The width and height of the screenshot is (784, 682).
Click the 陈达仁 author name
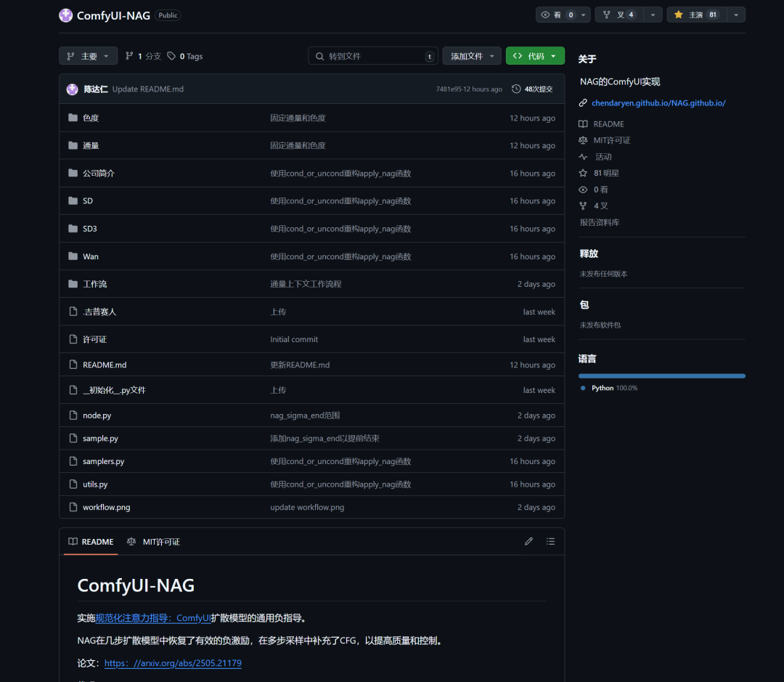tap(96, 89)
